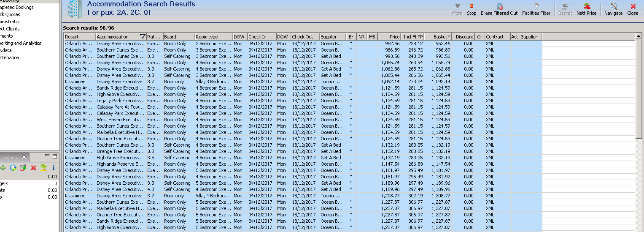Stop the accommodation search
Image resolution: width=644 pixels, height=232 pixels.
click(472, 9)
